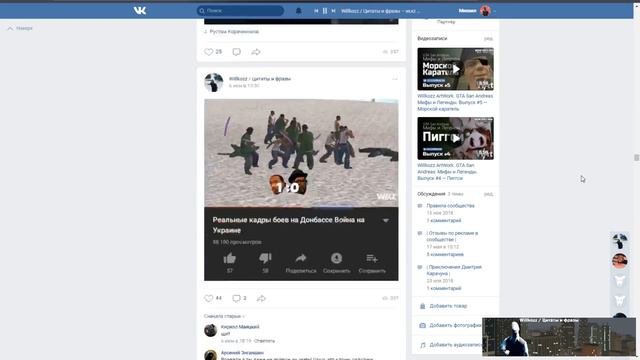Click the VK logo in header
640x360 pixels.
(140, 11)
